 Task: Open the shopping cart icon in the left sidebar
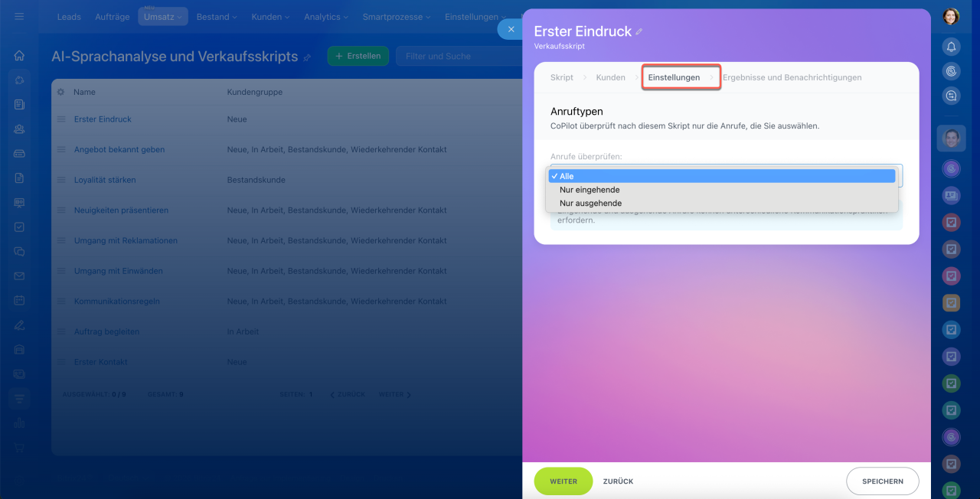coord(19,448)
